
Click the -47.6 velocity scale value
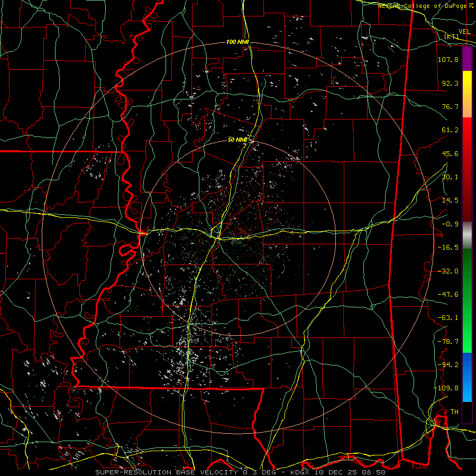tap(448, 295)
